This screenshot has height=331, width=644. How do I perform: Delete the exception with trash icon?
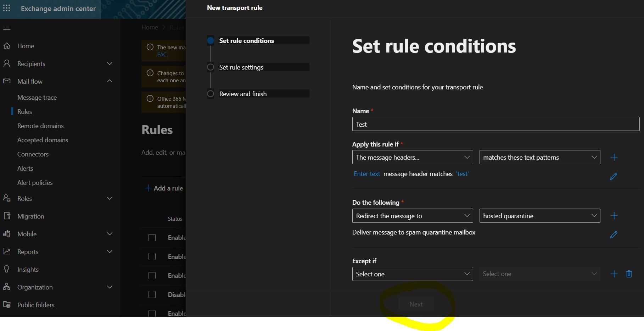(x=629, y=274)
